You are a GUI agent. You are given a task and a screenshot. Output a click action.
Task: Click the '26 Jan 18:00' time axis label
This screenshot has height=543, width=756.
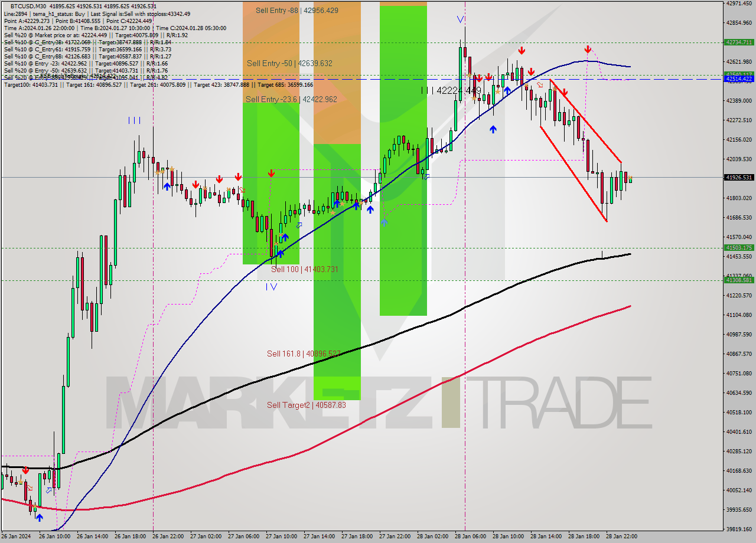click(131, 537)
